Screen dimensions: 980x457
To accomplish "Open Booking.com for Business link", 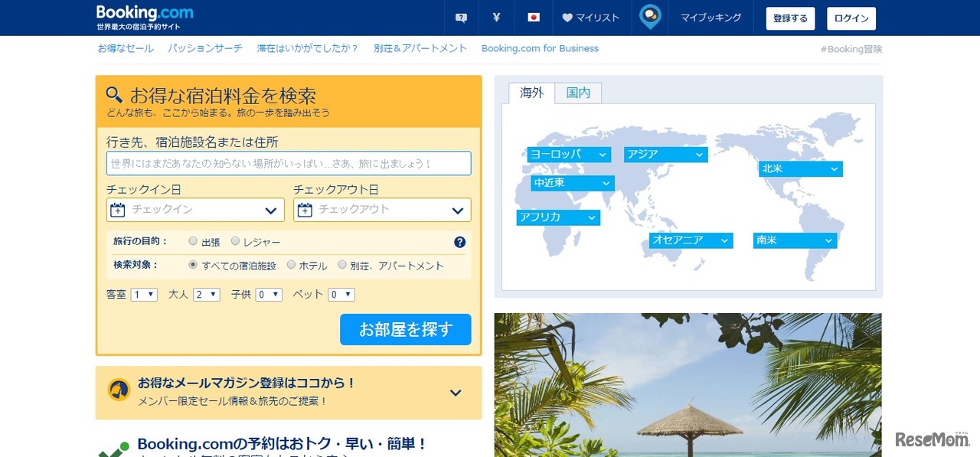I will 540,48.
